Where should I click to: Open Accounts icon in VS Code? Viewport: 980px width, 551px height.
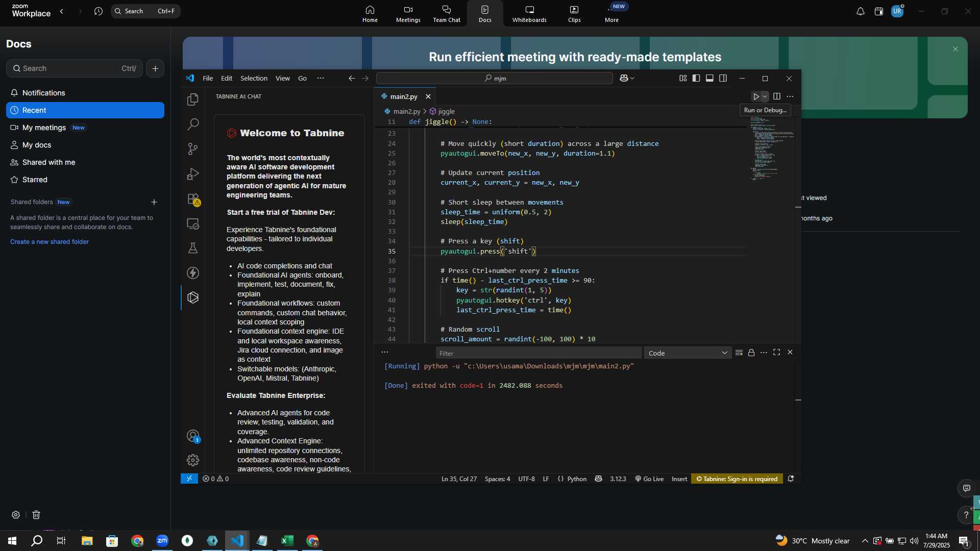(x=193, y=436)
